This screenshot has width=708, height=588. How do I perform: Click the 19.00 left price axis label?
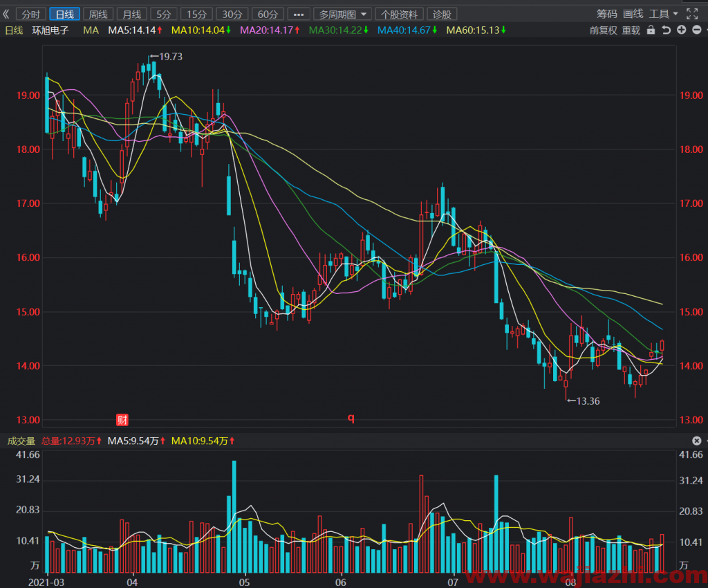[28, 95]
